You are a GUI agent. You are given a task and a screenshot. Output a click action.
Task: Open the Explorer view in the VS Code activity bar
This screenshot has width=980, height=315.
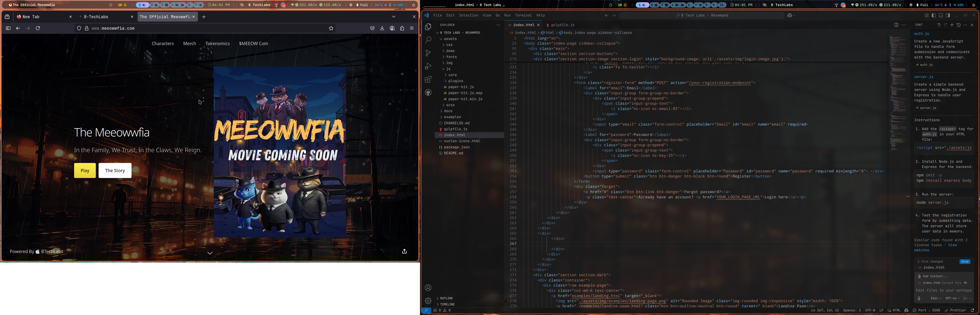click(x=428, y=27)
